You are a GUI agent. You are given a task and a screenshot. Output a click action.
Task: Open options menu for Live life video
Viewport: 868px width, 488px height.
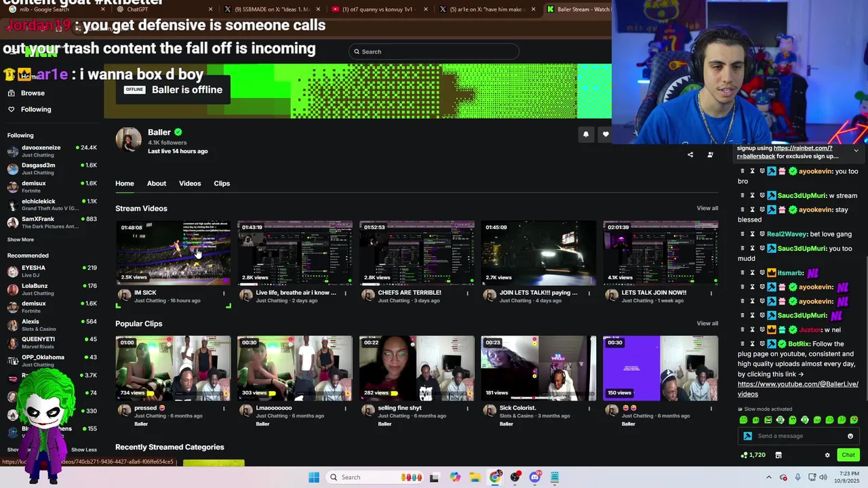[x=345, y=293]
